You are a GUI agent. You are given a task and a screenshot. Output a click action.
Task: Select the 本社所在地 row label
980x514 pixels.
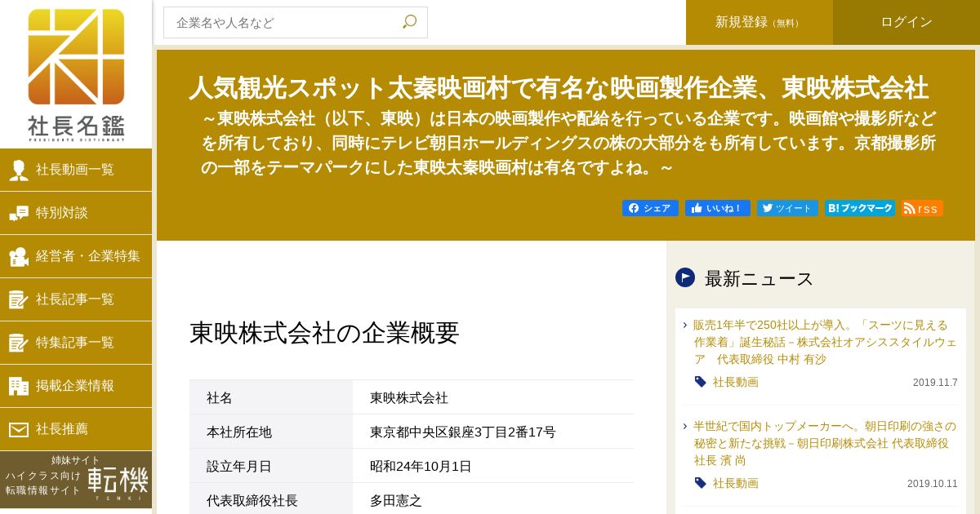(271, 432)
